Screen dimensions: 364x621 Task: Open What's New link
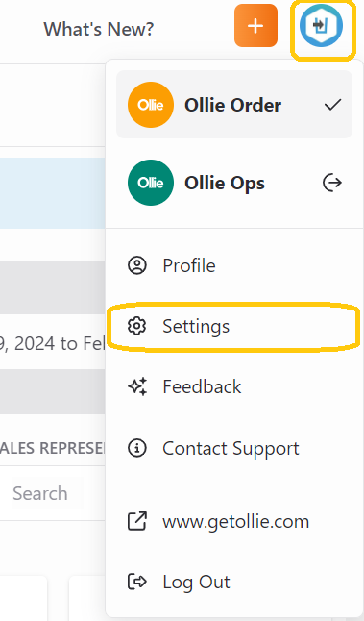99,29
